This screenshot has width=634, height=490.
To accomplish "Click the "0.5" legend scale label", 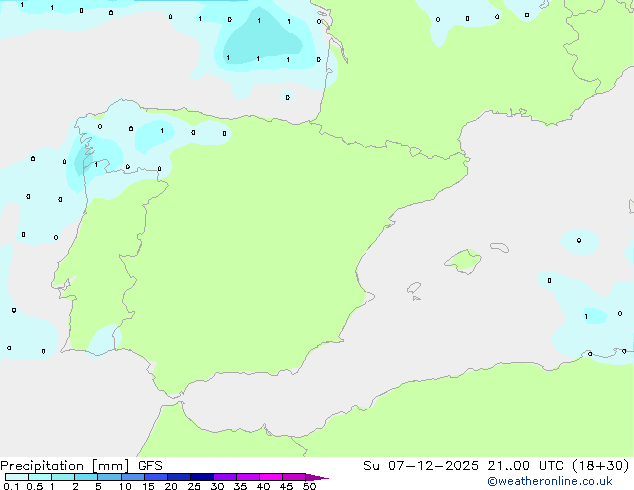I will (35, 486).
